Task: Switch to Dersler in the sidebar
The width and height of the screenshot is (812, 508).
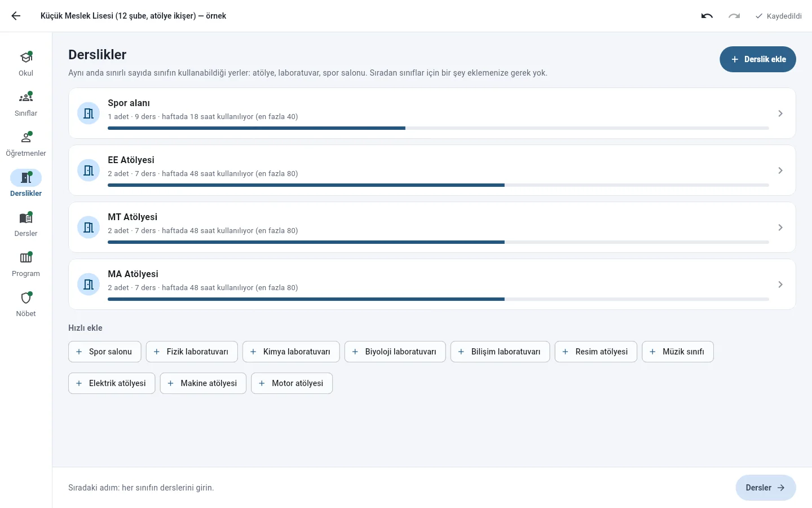Action: point(26,225)
